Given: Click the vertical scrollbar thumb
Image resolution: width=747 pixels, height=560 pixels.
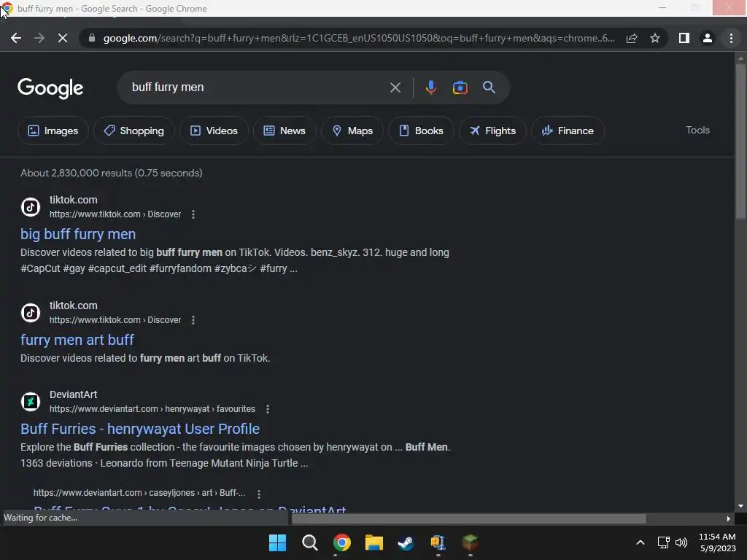Looking at the screenshot, I should 740,141.
